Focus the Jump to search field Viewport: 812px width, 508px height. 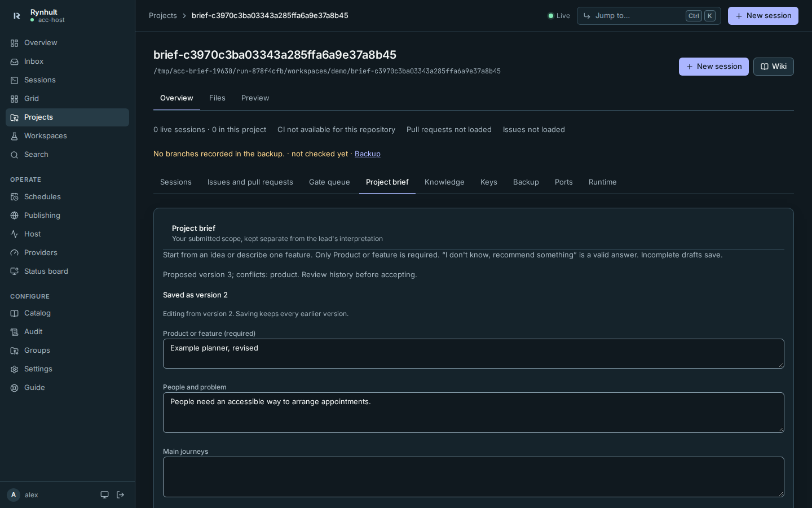click(648, 16)
